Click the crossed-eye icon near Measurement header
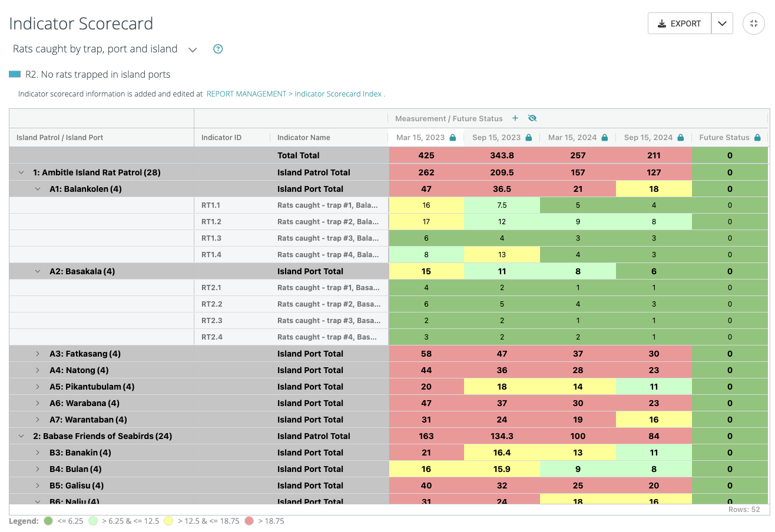Viewport: 775px width, 532px height. [x=532, y=118]
